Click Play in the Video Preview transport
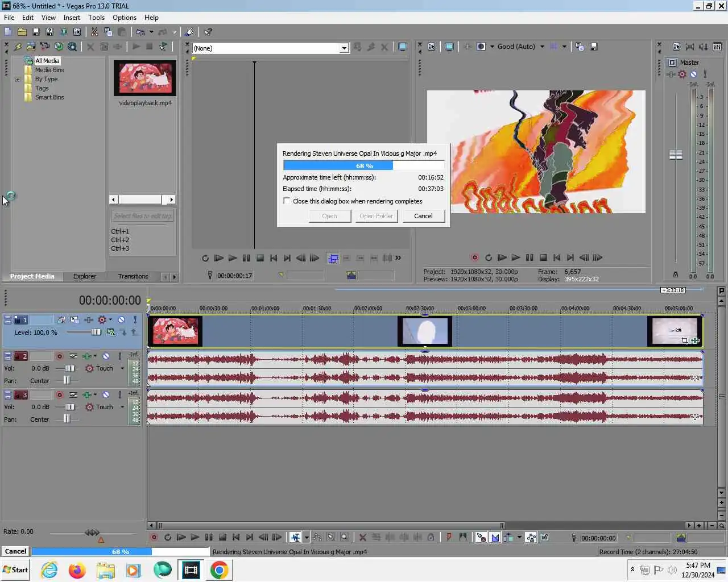This screenshot has height=582, width=728. [x=515, y=257]
